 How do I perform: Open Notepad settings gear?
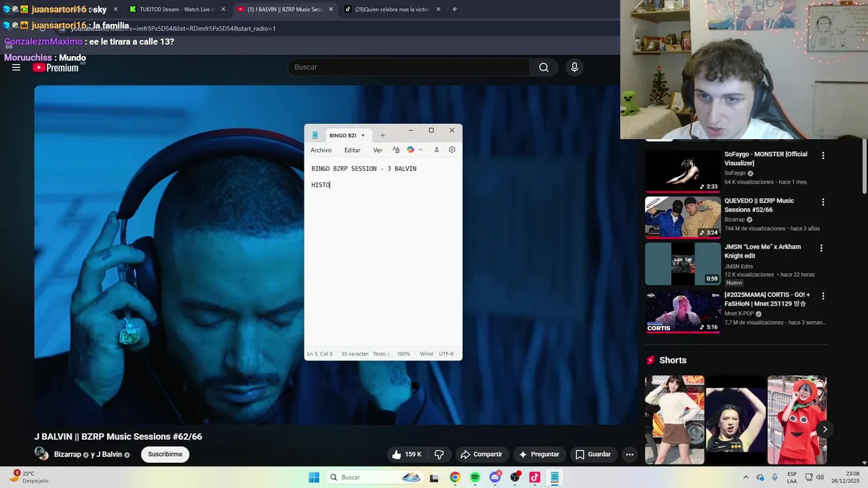[x=452, y=150]
